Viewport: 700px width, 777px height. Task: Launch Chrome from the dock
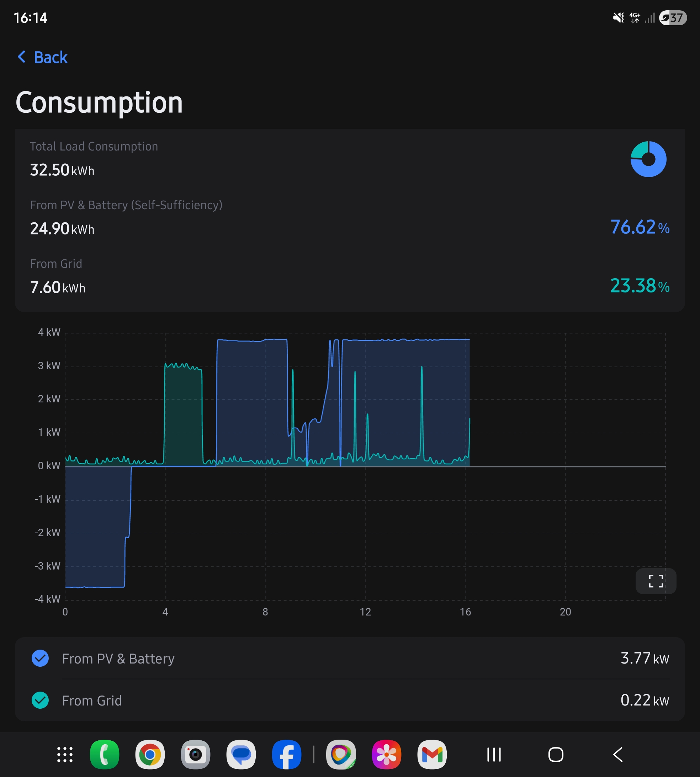click(x=150, y=754)
